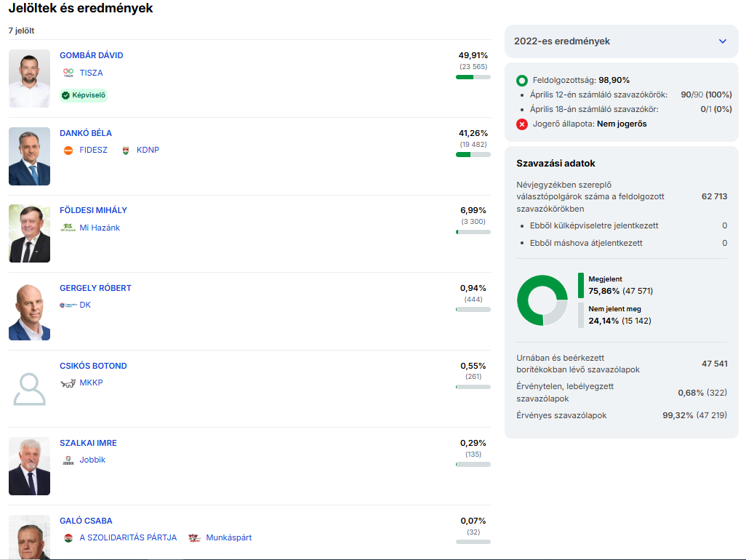746x560 pixels.
Task: Click Gombár Dávid's vote share progress bar
Action: pos(473,76)
